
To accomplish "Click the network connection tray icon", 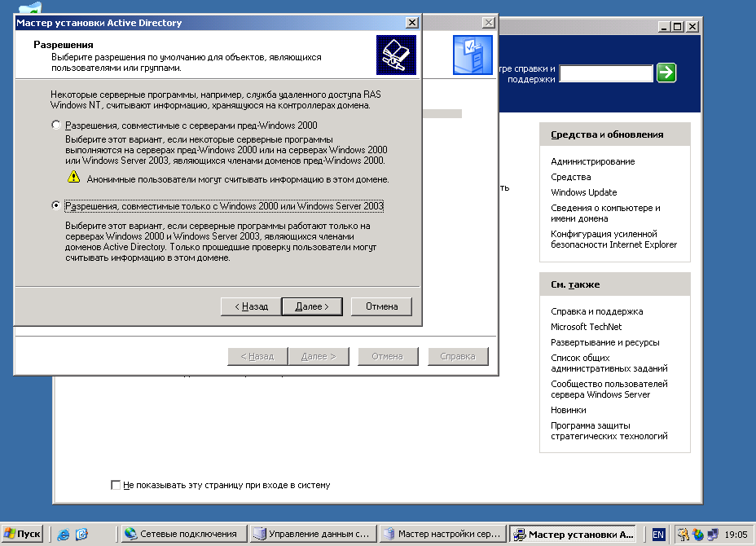I will pyautogui.click(x=713, y=535).
